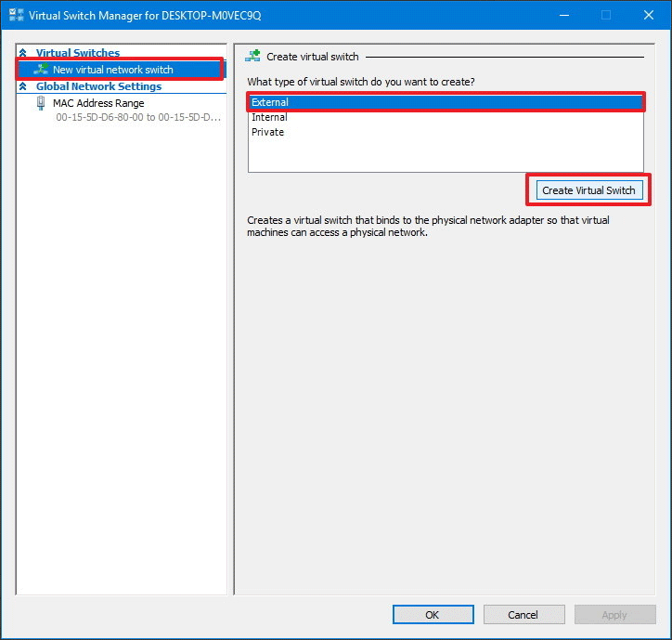Click the Virtual Switch Manager title bar icon
672x640 pixels.
tap(16, 15)
